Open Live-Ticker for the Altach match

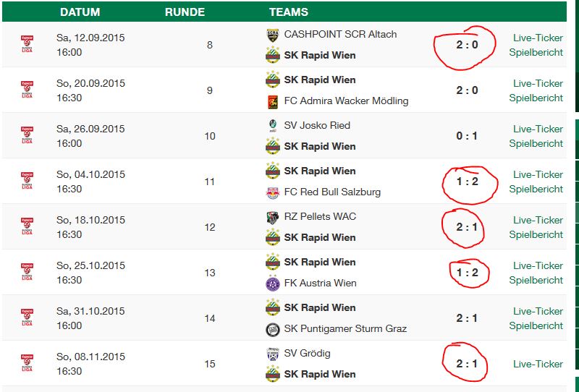(538, 38)
